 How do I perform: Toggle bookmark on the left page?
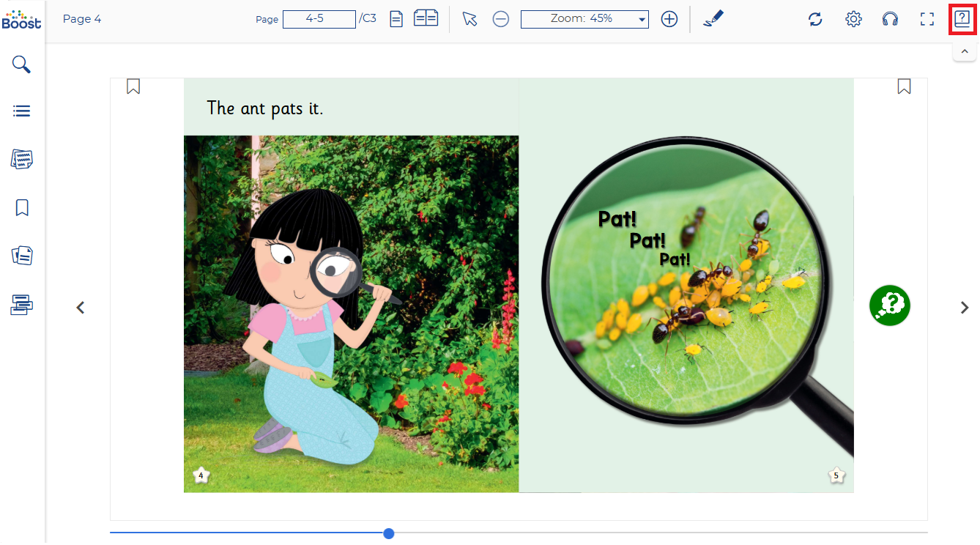coord(133,86)
